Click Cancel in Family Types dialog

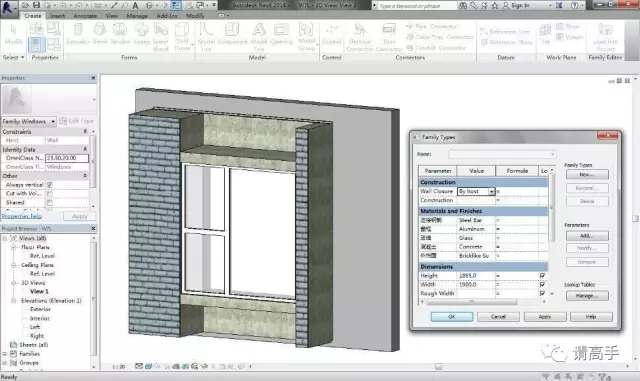click(498, 316)
